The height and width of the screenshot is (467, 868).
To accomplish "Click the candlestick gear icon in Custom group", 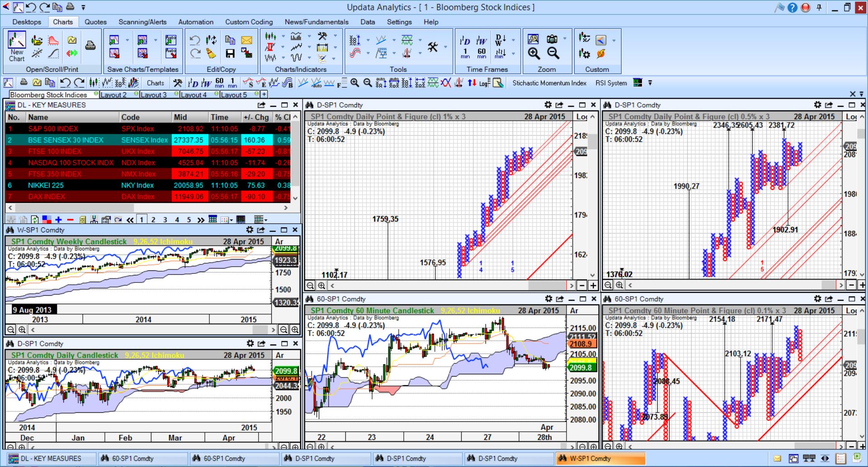I will tap(584, 54).
